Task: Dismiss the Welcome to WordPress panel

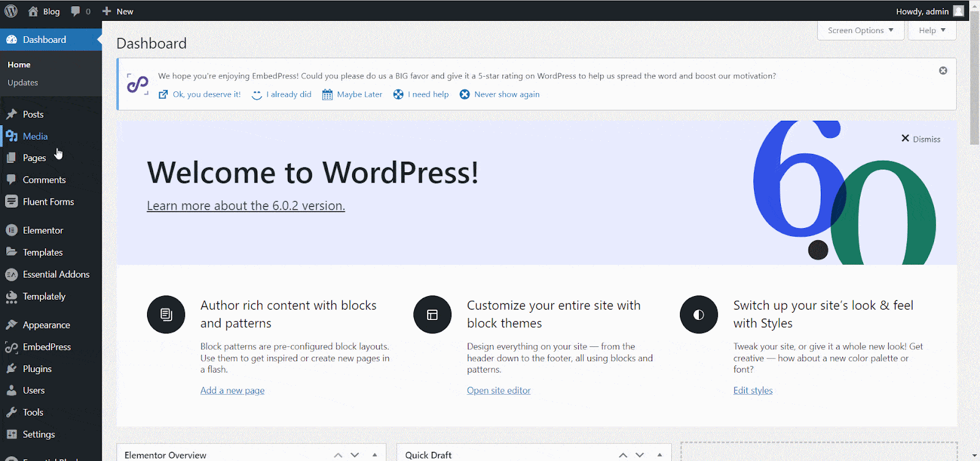Action: (921, 139)
